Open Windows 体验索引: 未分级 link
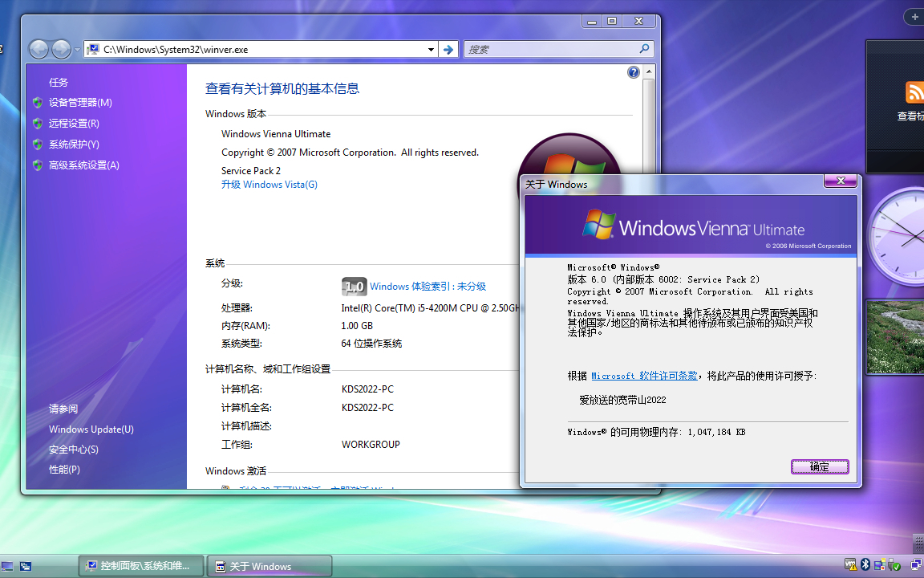Image resolution: width=924 pixels, height=578 pixels. pos(428,287)
